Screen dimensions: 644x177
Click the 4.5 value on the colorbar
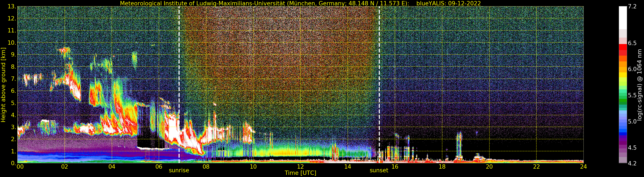632,148
